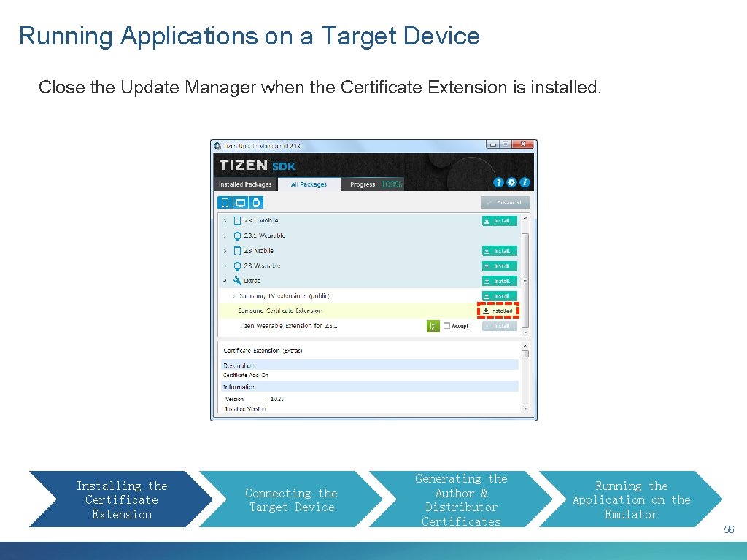Click the help question mark icon

(498, 182)
